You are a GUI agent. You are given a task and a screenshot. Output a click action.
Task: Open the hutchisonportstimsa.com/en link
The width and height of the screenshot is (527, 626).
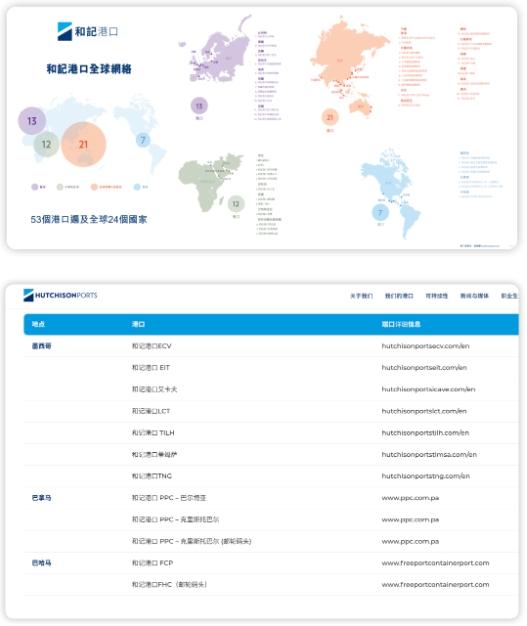[429, 454]
